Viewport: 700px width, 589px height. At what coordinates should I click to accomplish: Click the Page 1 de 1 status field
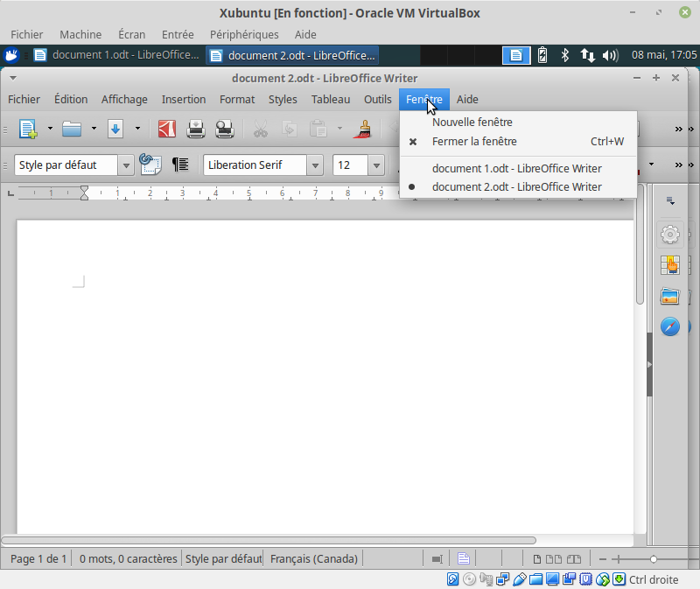[38, 558]
